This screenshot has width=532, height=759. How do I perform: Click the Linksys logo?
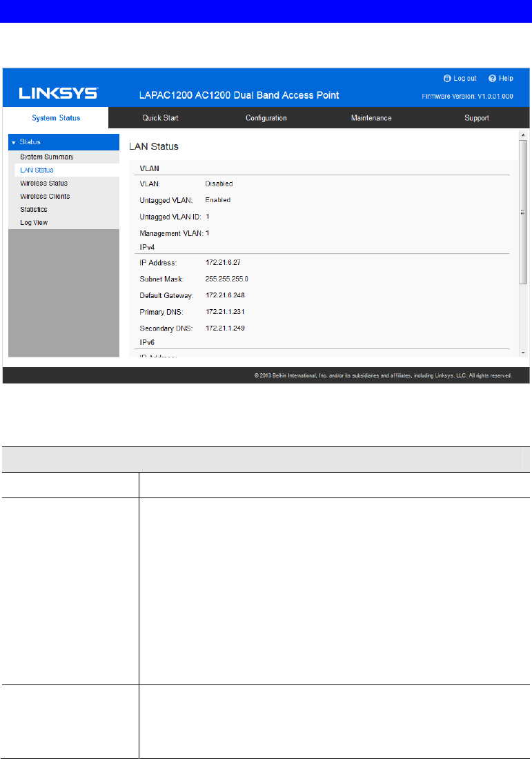click(x=59, y=93)
